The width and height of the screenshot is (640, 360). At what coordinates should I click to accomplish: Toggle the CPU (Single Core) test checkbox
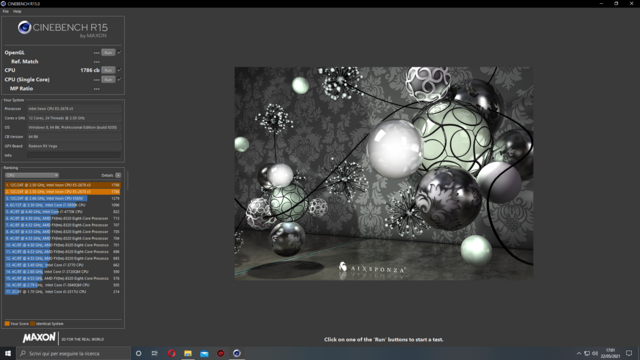coord(120,79)
